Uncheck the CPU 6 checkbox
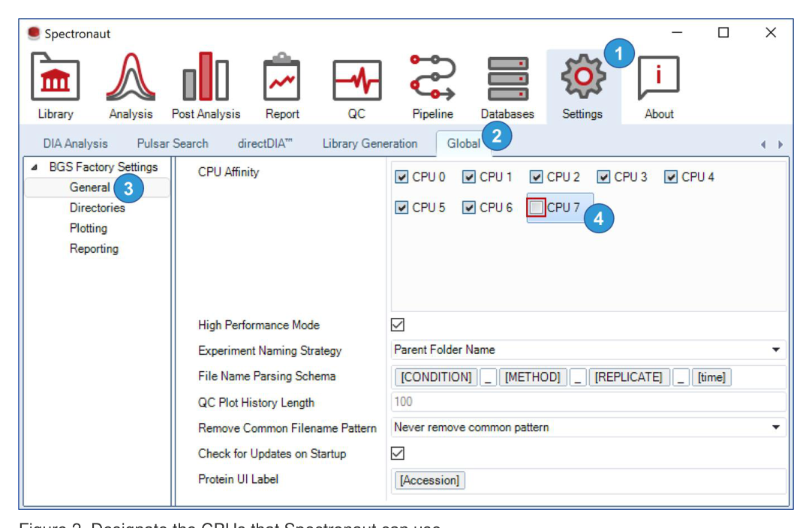Image resolution: width=812 pixels, height=528 pixels. coord(468,208)
